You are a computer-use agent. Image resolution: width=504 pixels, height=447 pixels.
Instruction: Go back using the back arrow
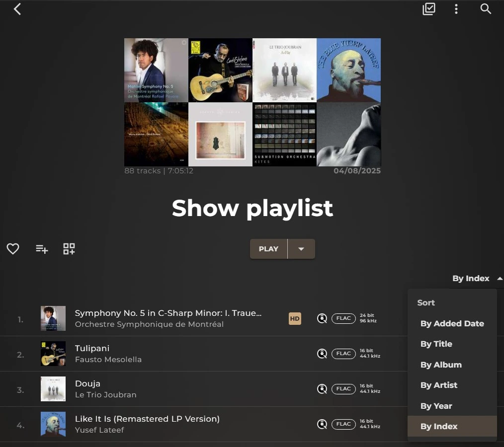coord(17,9)
